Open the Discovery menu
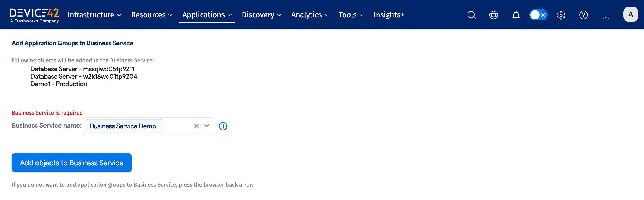Viewport: 644px width, 200px height. click(261, 15)
